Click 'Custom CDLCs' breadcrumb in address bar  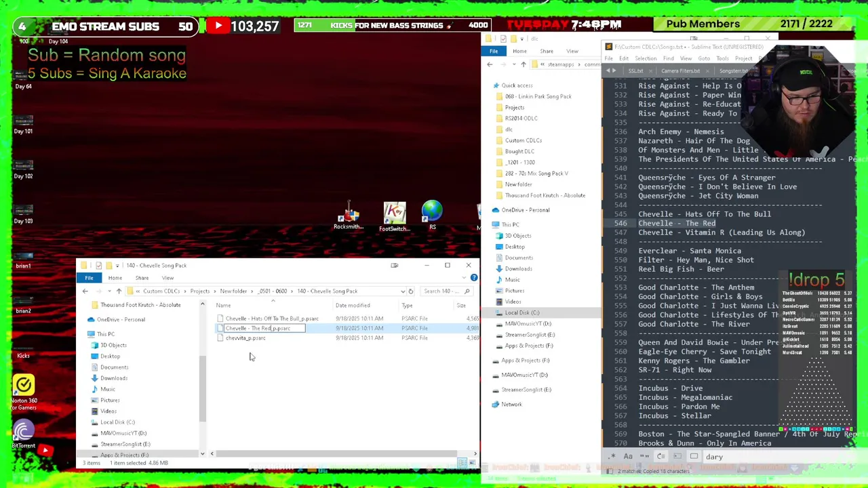(161, 291)
